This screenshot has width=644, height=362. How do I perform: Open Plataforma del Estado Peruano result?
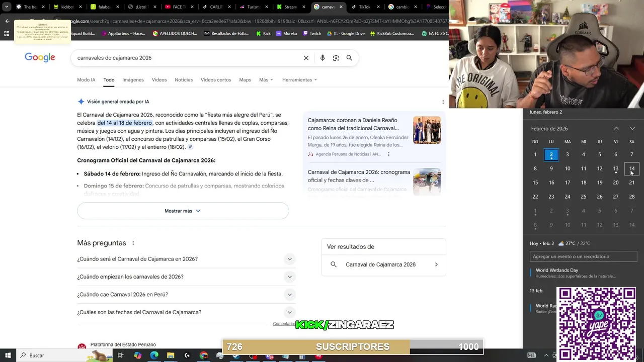point(123,345)
